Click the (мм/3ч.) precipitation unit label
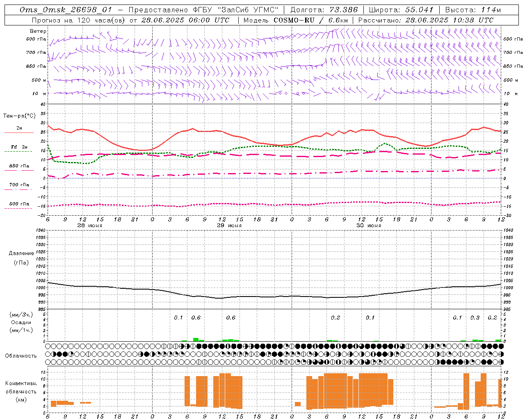525x420 pixels. (21, 315)
